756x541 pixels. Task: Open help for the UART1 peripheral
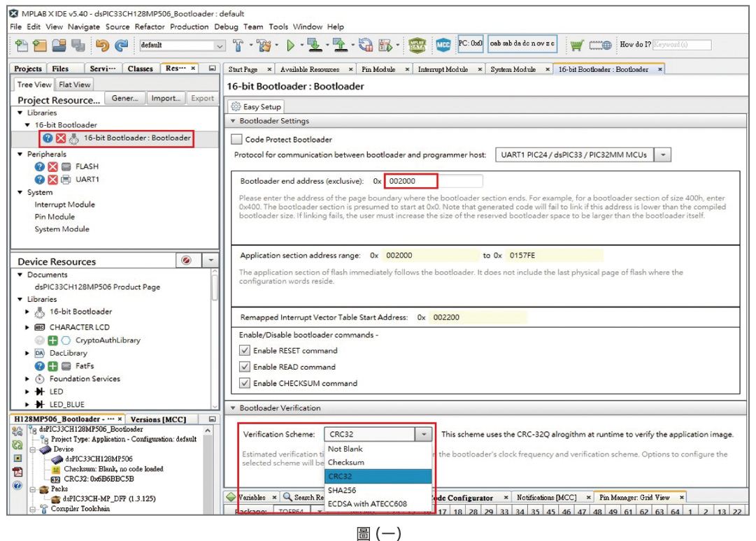pos(40,180)
